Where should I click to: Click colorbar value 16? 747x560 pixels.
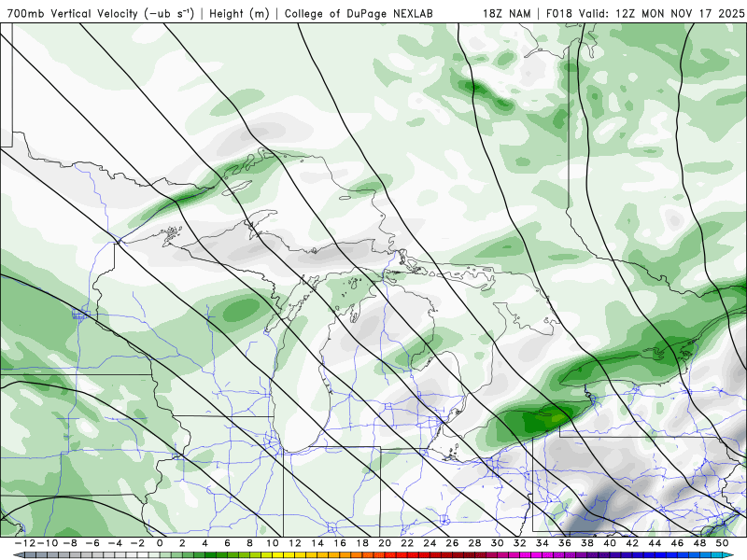pos(340,543)
